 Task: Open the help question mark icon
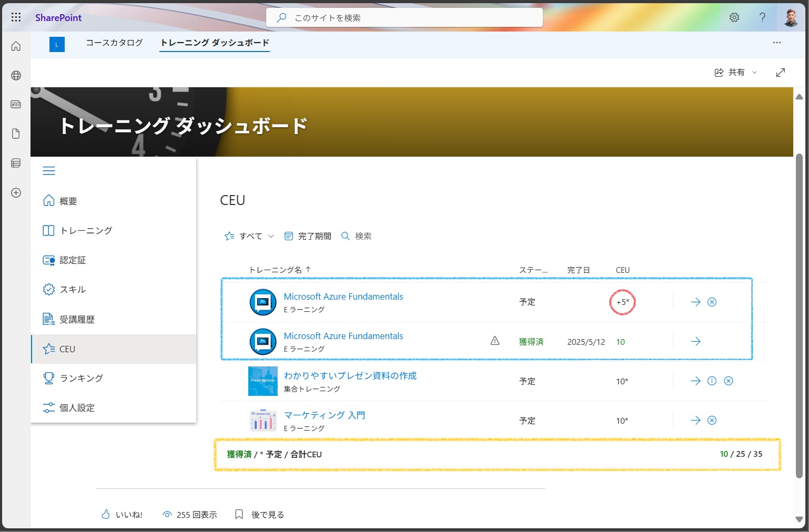(x=762, y=17)
